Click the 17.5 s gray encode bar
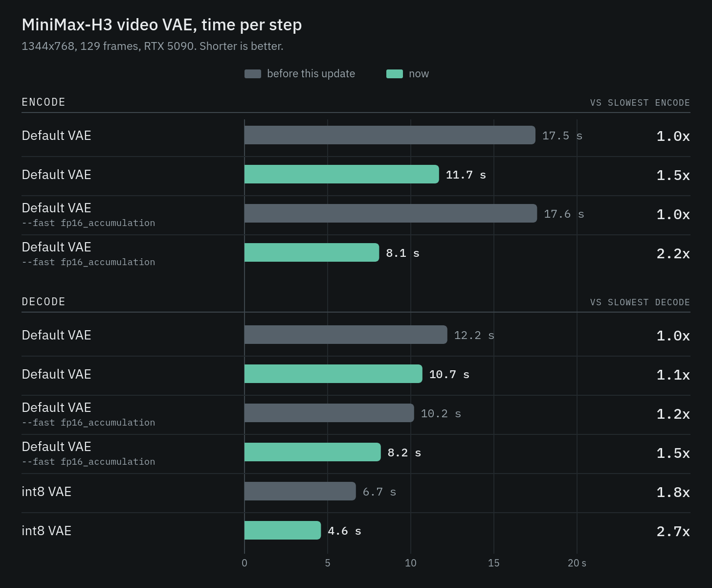The height and width of the screenshot is (588, 712). pos(390,135)
